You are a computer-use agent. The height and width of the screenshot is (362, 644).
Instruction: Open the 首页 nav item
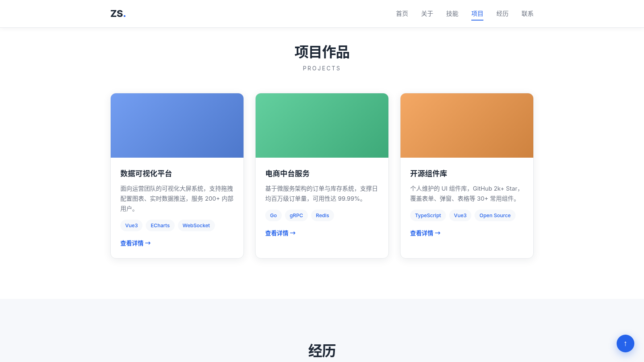tap(402, 14)
